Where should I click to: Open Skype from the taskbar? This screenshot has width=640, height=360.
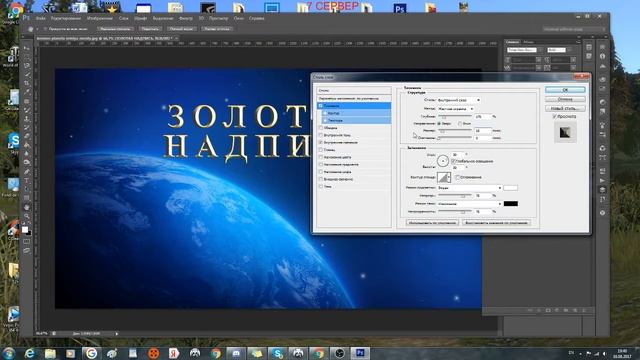(x=278, y=353)
